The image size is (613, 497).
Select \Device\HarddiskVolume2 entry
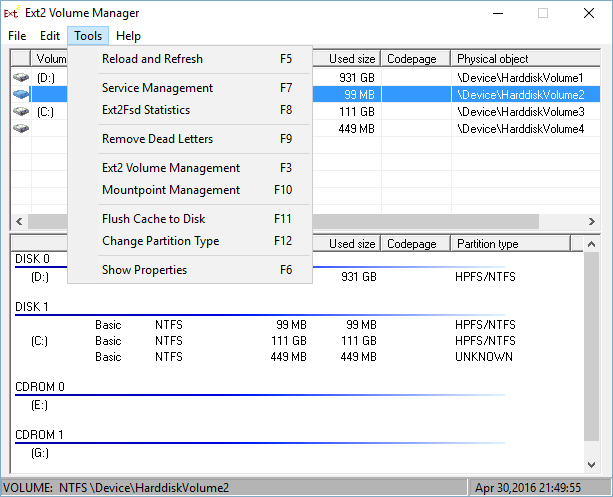pos(521,95)
